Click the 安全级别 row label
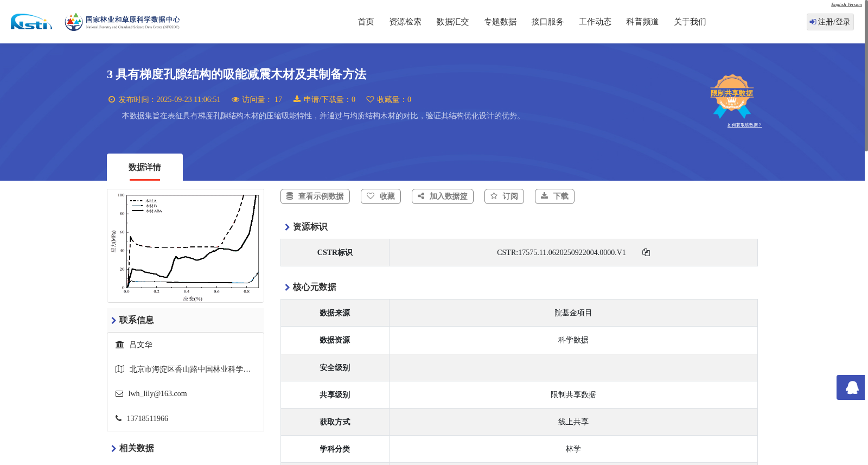Viewport: 868px width, 465px height. [335, 368]
